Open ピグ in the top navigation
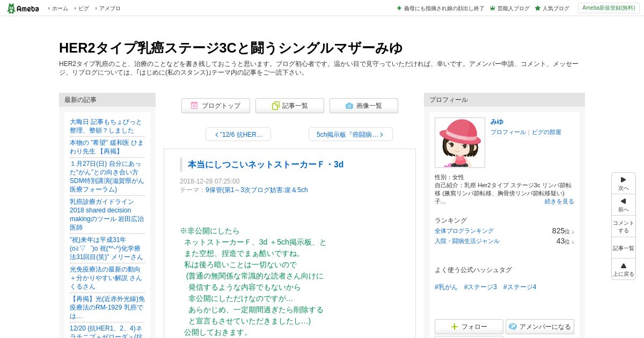 (x=84, y=9)
